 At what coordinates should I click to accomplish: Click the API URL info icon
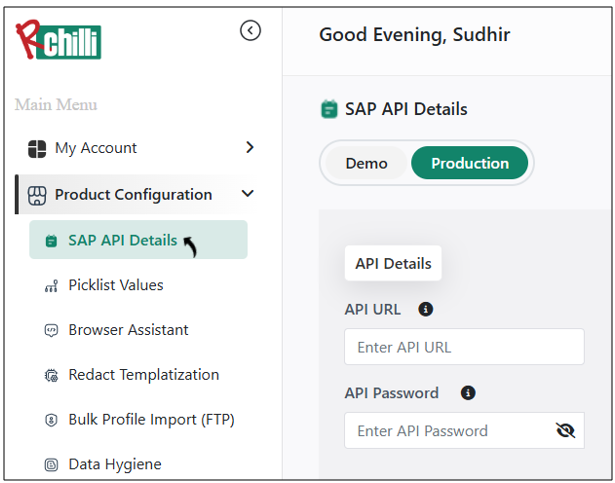pyautogui.click(x=425, y=310)
